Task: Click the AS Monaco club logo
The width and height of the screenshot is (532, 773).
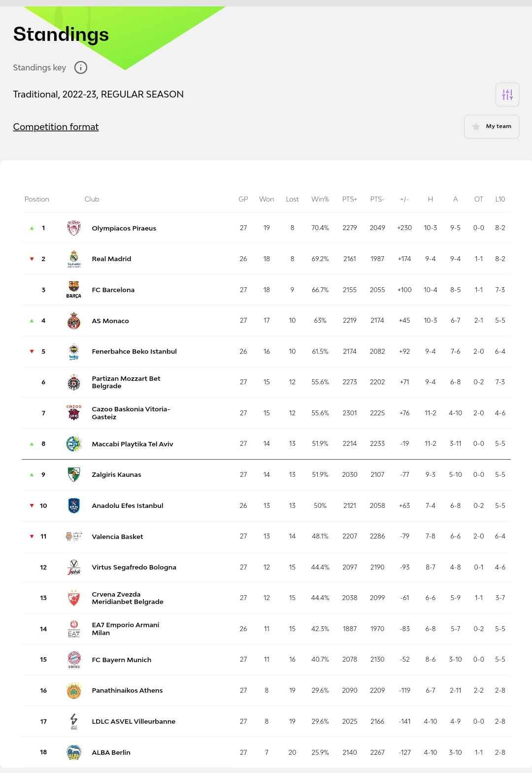Action: 74,321
